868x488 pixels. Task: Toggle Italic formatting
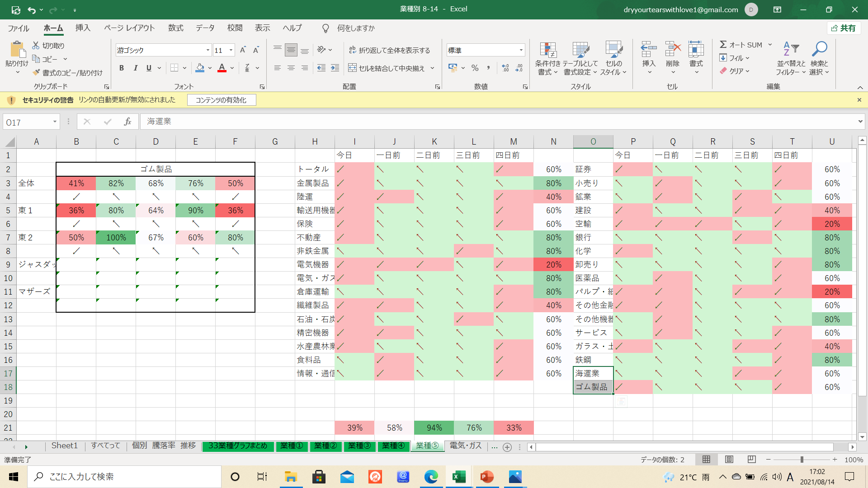pos(135,68)
